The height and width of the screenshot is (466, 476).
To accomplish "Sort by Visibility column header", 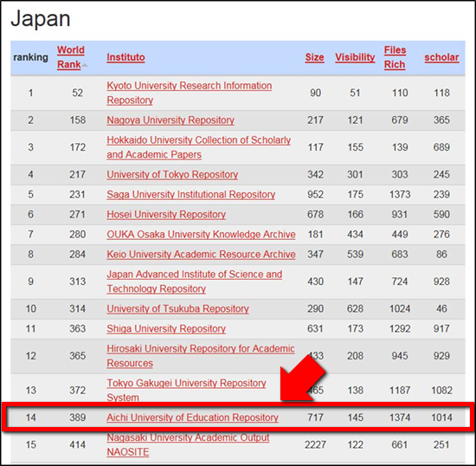I will pyautogui.click(x=355, y=57).
